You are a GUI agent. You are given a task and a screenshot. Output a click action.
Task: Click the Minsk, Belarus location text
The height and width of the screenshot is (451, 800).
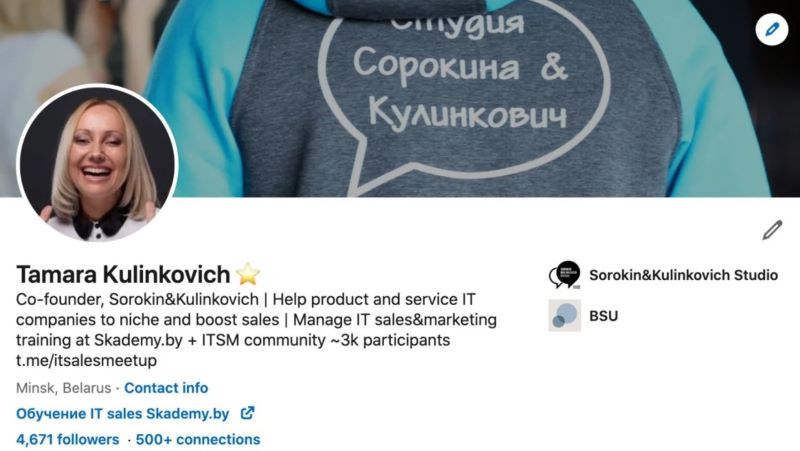pos(63,388)
